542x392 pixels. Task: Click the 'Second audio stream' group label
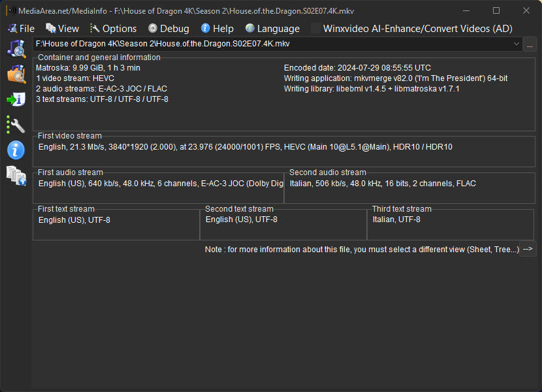[327, 172]
